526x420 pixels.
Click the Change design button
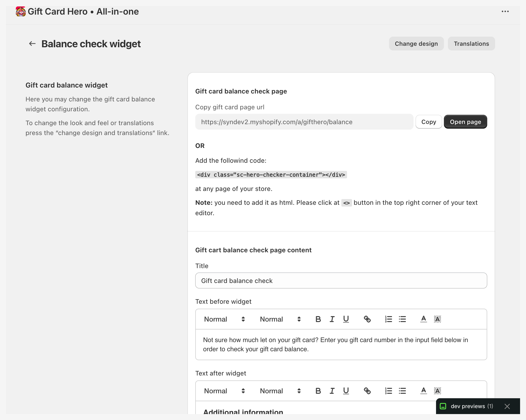click(x=416, y=44)
